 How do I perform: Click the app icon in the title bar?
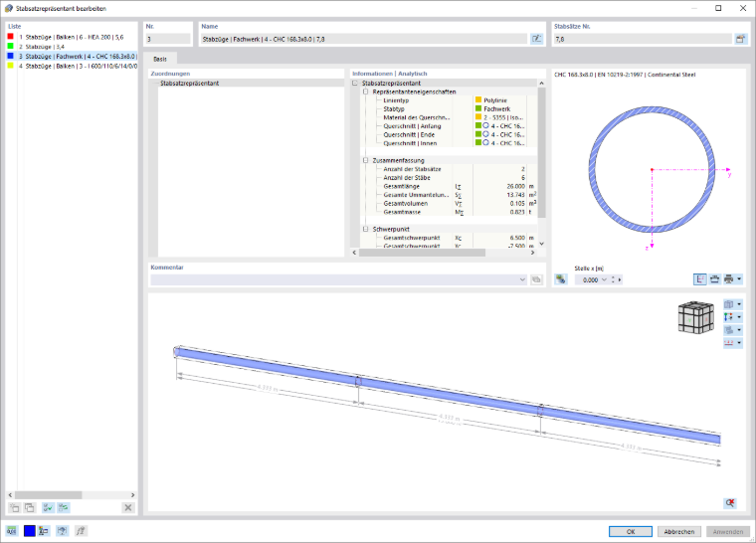8,8
